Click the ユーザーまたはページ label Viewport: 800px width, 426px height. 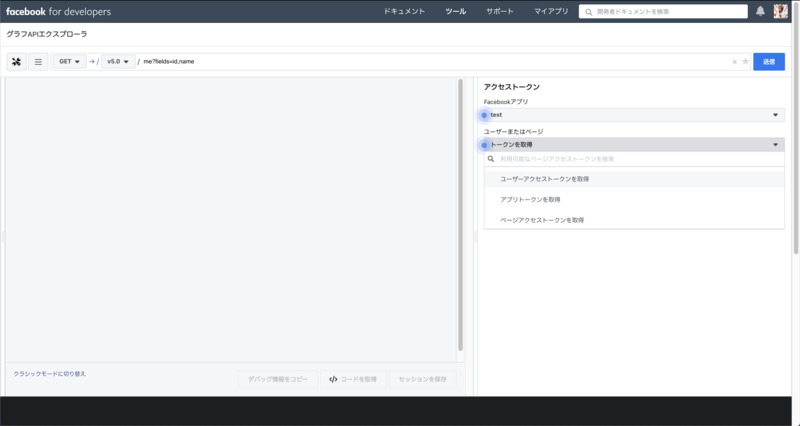[x=514, y=132]
